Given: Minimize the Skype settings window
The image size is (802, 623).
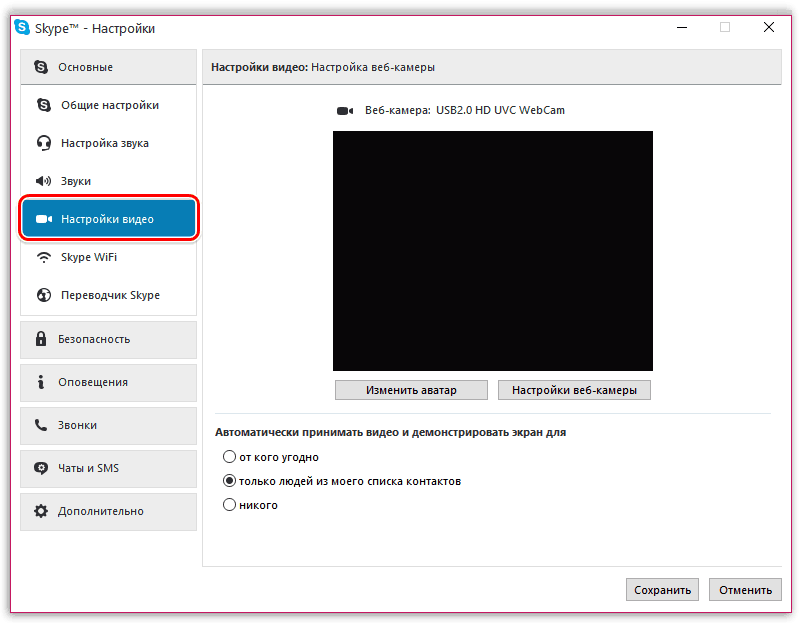Looking at the screenshot, I should tap(682, 27).
